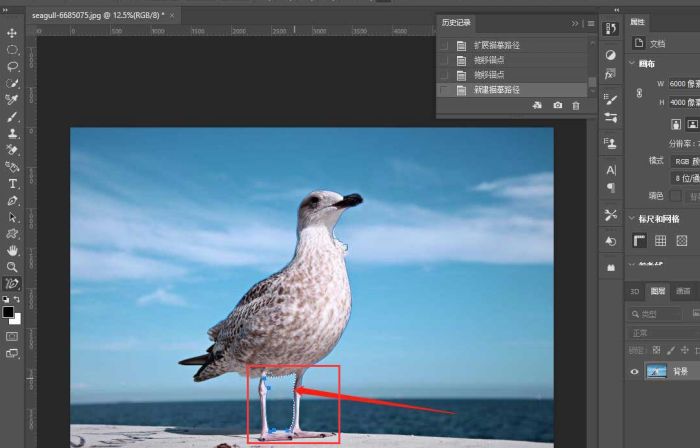Open the 模式 color mode dropdown
Image resolution: width=700 pixels, height=448 pixels.
click(683, 160)
